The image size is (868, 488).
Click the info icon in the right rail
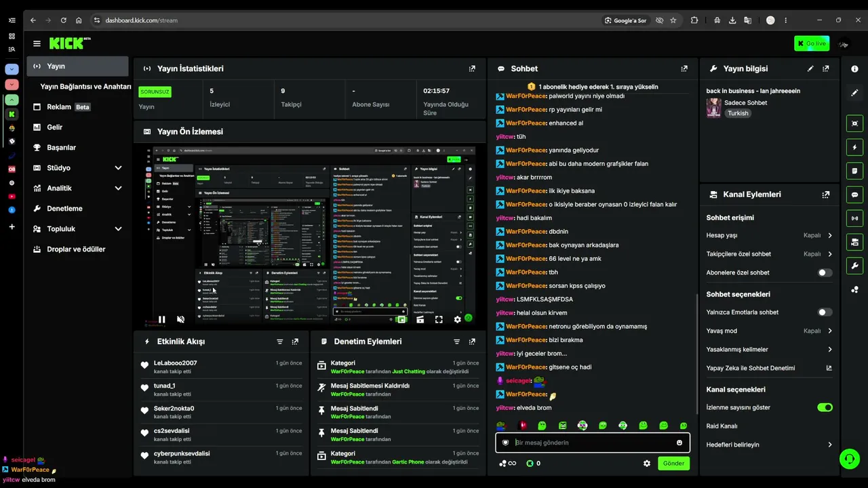point(854,69)
